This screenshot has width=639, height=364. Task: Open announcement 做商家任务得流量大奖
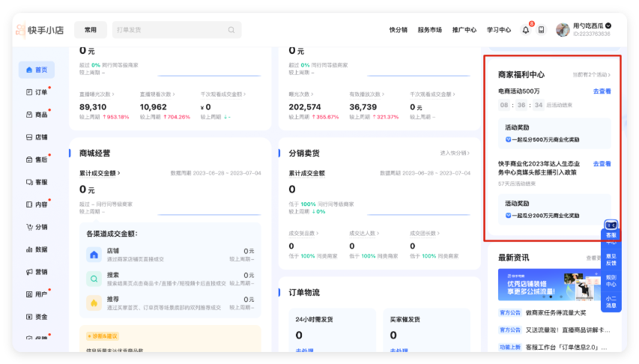tap(556, 312)
